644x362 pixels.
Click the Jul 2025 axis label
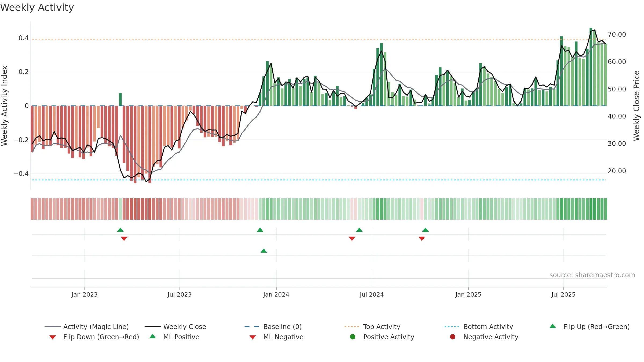[563, 295]
